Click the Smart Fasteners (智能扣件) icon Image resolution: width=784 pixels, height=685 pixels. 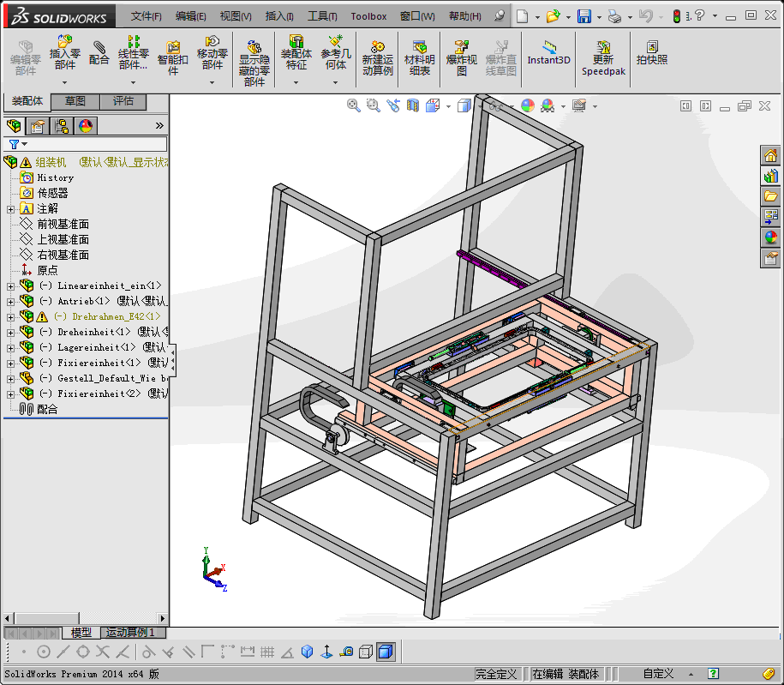173,58
